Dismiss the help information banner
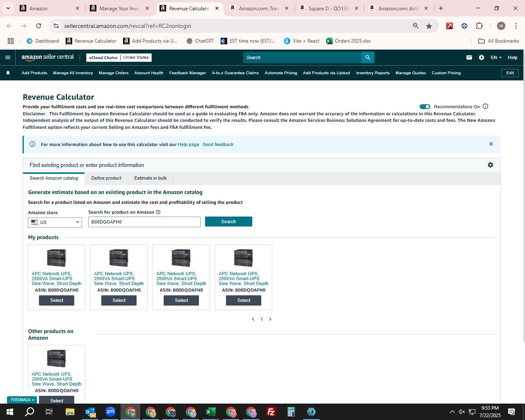Screen dimensions: 525x420 pyautogui.click(x=491, y=144)
